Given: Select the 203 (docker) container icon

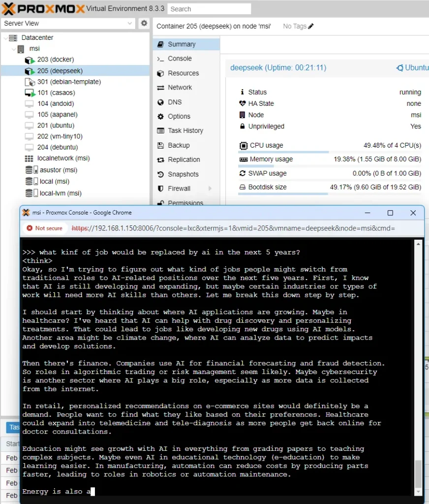Looking at the screenshot, I should point(30,60).
